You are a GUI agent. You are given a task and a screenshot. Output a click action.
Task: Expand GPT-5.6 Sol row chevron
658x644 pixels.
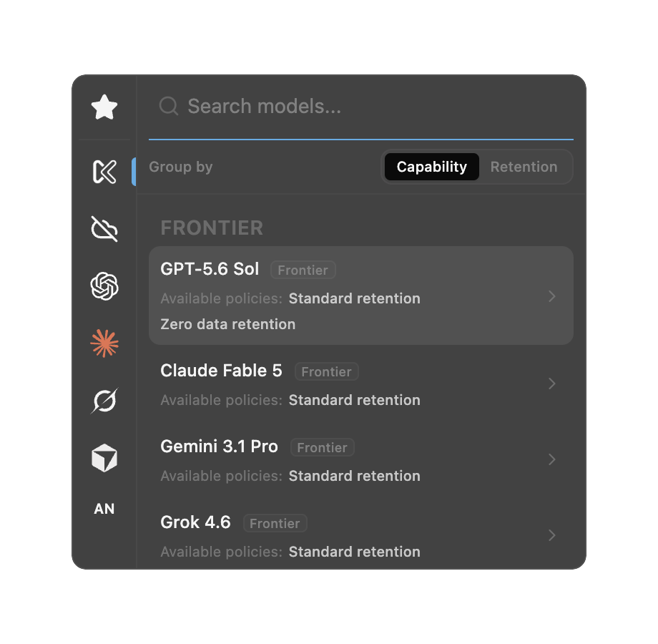tap(552, 296)
